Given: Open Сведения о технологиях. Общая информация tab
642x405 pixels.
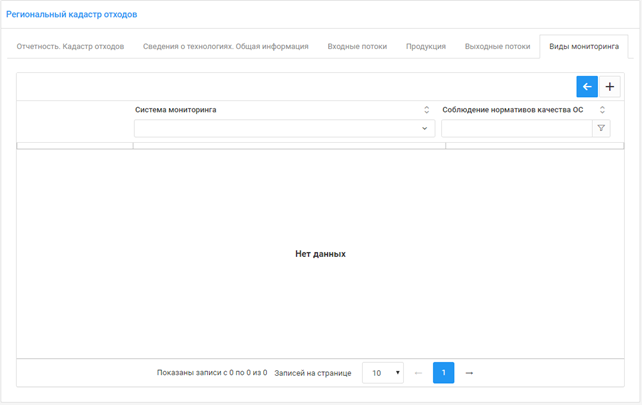Looking at the screenshot, I should [x=226, y=47].
